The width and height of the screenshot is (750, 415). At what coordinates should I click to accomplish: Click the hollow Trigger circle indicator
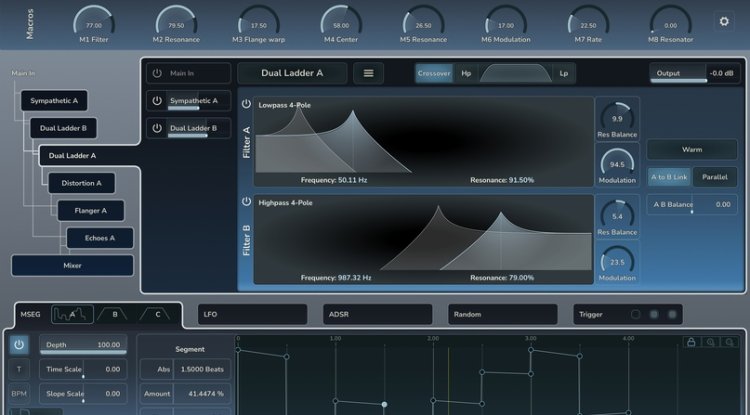pyautogui.click(x=635, y=314)
